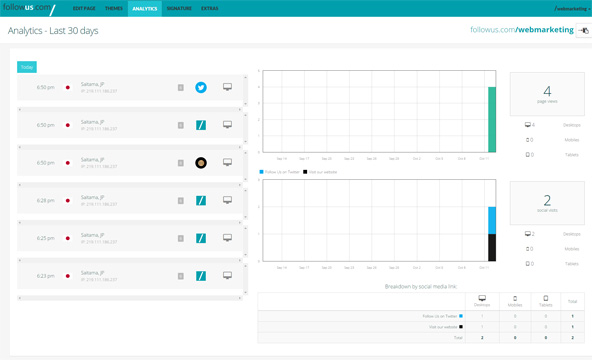Open the Themes tab

114,8
